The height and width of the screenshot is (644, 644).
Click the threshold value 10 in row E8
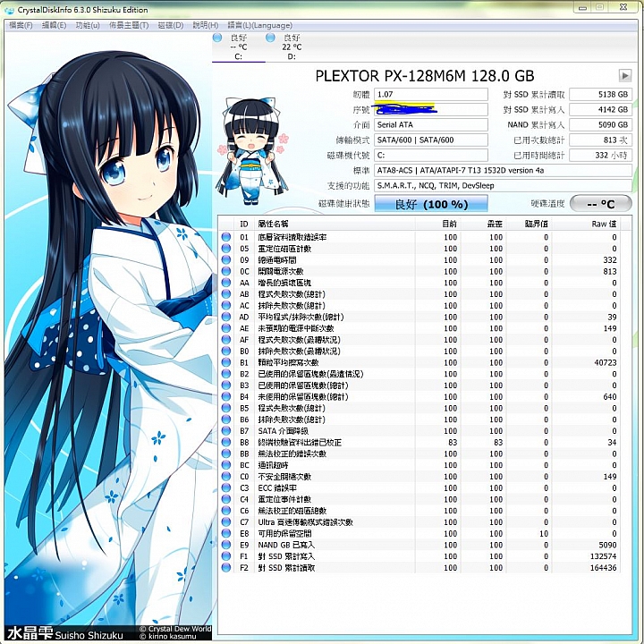coord(544,533)
